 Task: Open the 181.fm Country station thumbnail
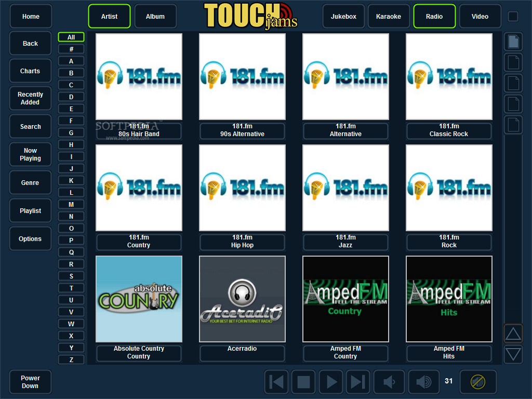pos(139,188)
